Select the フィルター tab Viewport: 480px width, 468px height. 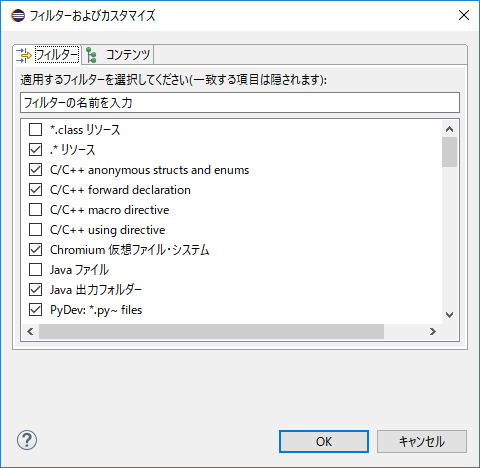pos(48,55)
